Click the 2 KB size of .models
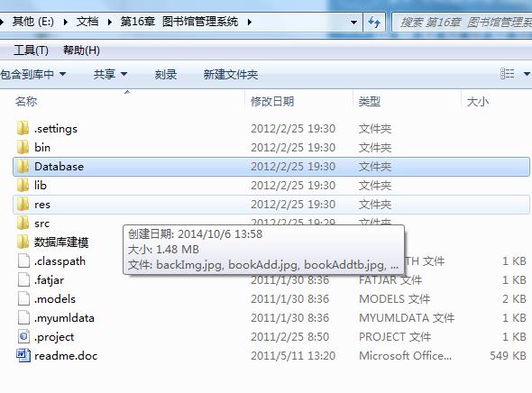532x393 pixels. click(514, 299)
